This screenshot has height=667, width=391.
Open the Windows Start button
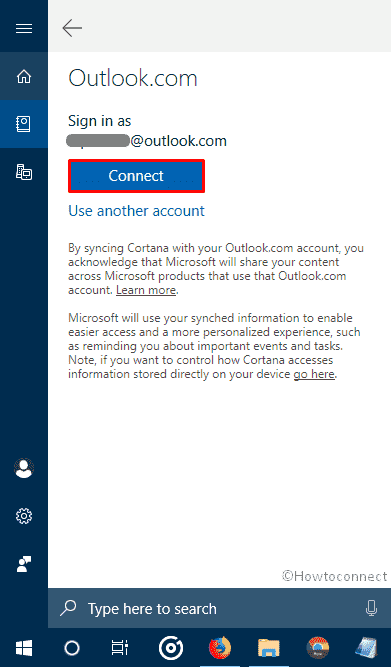pos(24,648)
